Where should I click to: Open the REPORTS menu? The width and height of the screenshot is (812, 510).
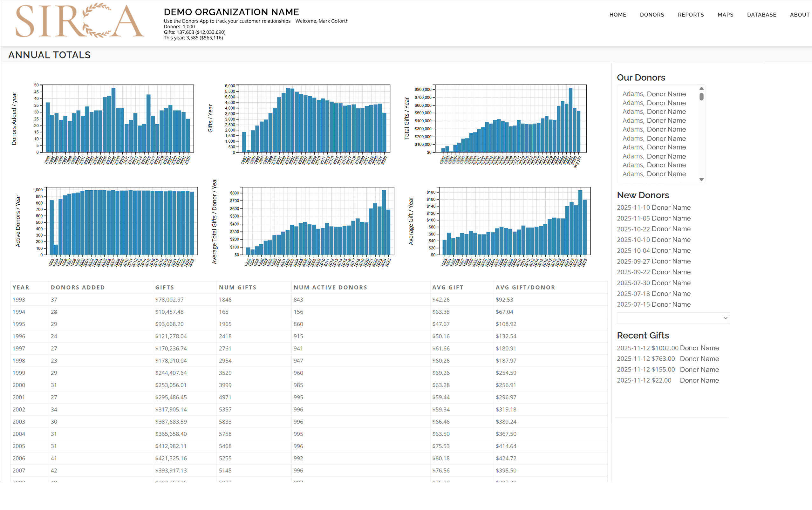[691, 15]
